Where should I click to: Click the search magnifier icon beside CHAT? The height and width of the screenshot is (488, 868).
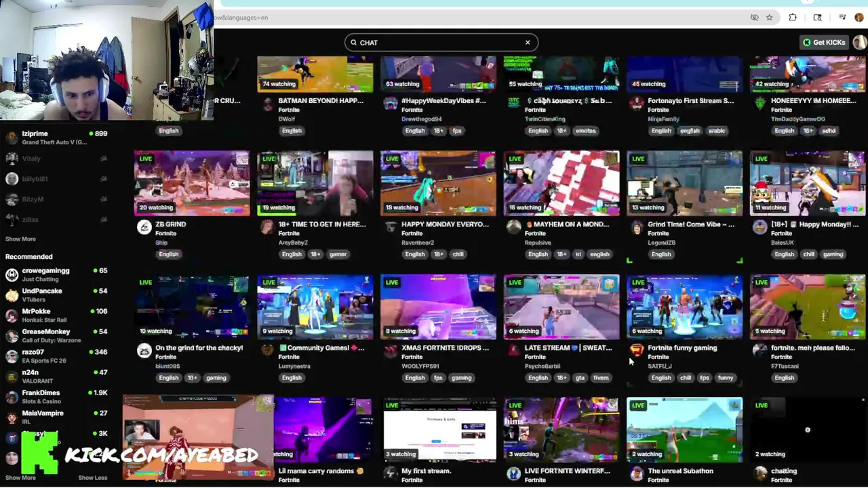(353, 43)
